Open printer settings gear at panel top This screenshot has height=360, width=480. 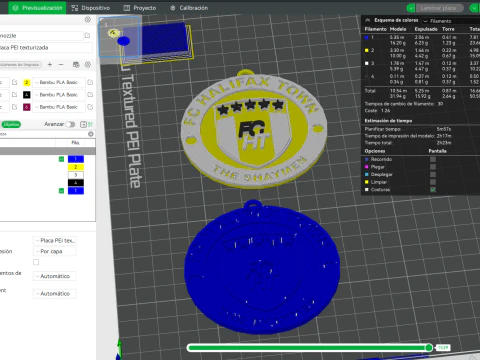coord(88,20)
